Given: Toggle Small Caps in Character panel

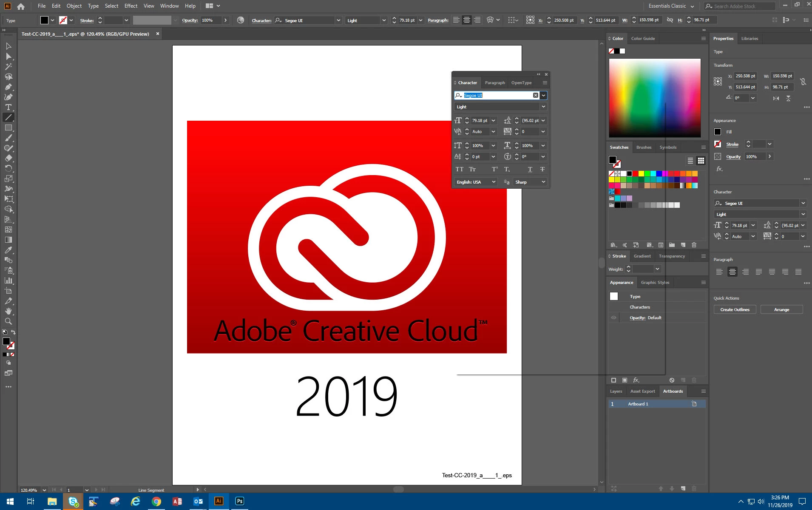Looking at the screenshot, I should (472, 169).
